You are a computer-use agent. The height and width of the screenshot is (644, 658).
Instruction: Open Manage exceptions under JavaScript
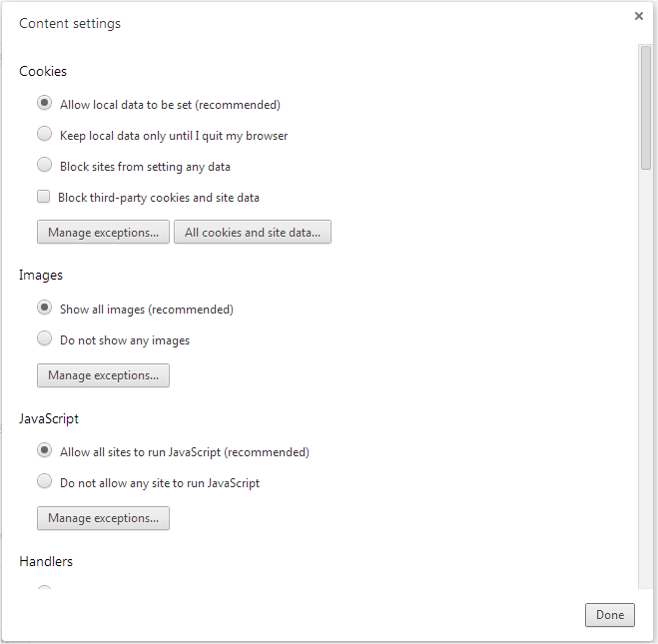click(103, 518)
